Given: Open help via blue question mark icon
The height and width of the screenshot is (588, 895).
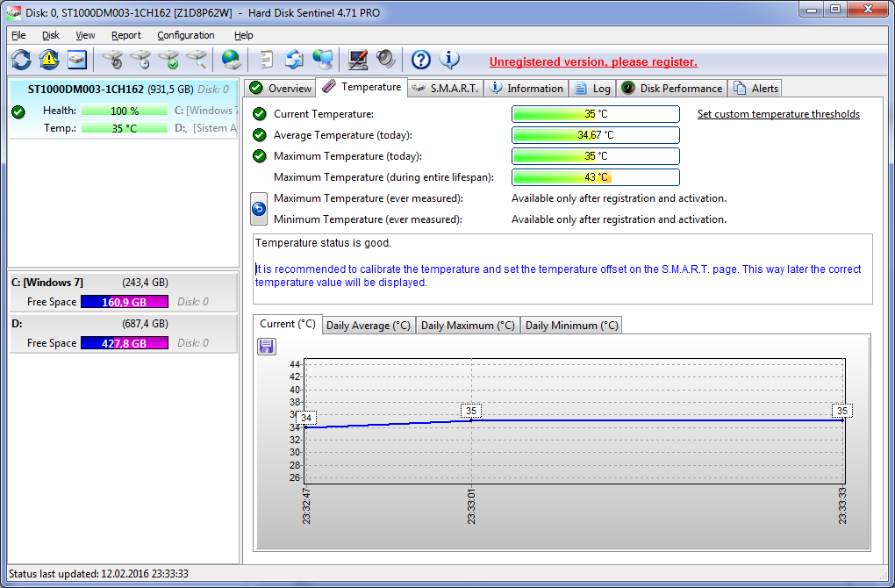Looking at the screenshot, I should pos(421,60).
